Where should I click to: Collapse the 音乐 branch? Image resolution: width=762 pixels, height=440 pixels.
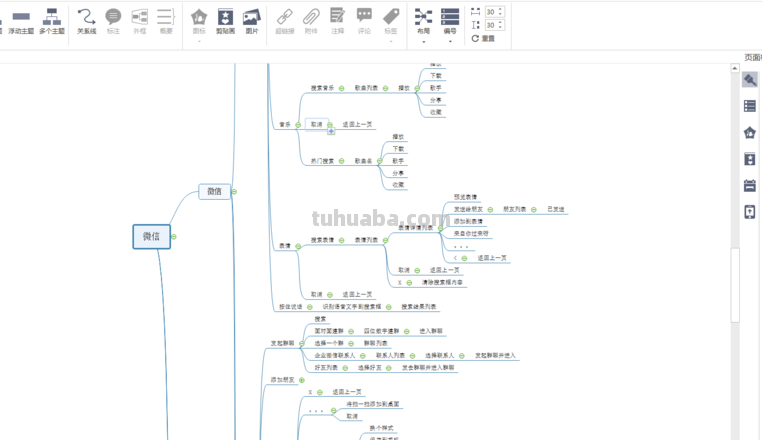[298, 125]
